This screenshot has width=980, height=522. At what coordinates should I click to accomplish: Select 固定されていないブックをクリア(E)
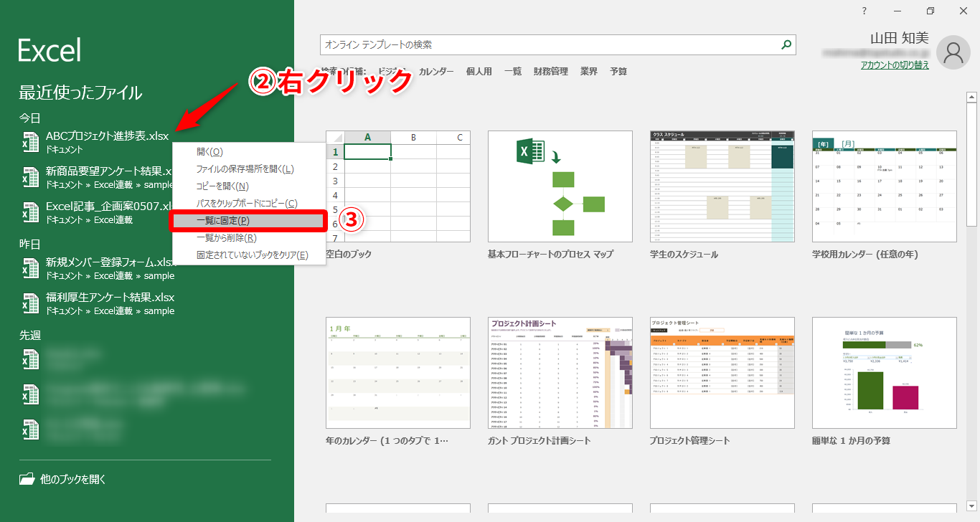(x=249, y=255)
